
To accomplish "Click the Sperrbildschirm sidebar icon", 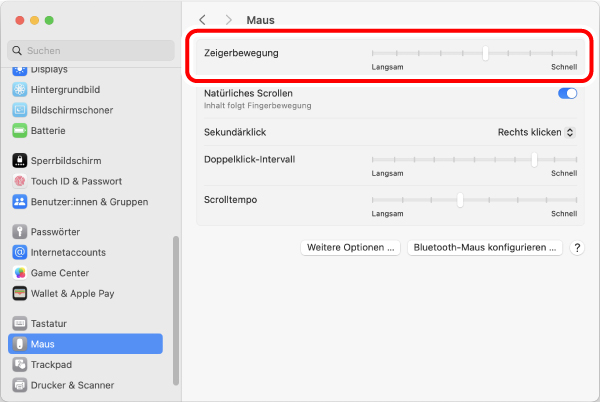I will click(20, 160).
